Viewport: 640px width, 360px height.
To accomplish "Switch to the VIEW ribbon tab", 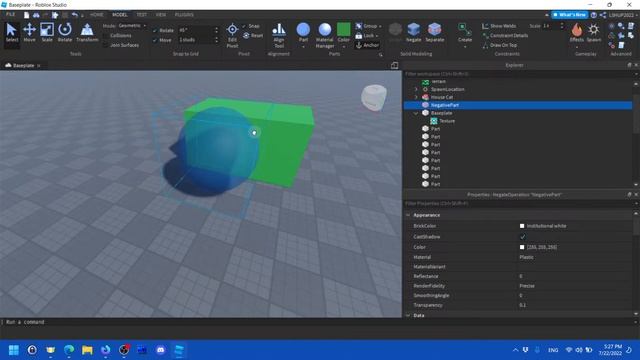I will click(x=161, y=15).
